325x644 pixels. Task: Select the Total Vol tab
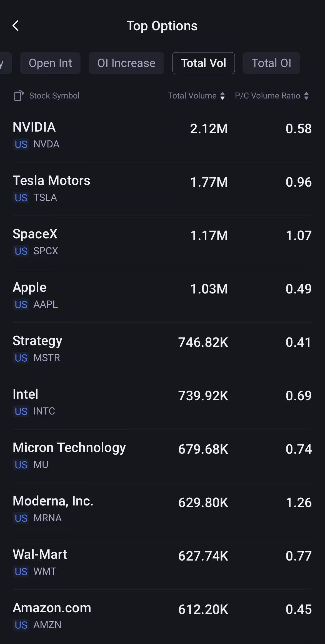[204, 63]
